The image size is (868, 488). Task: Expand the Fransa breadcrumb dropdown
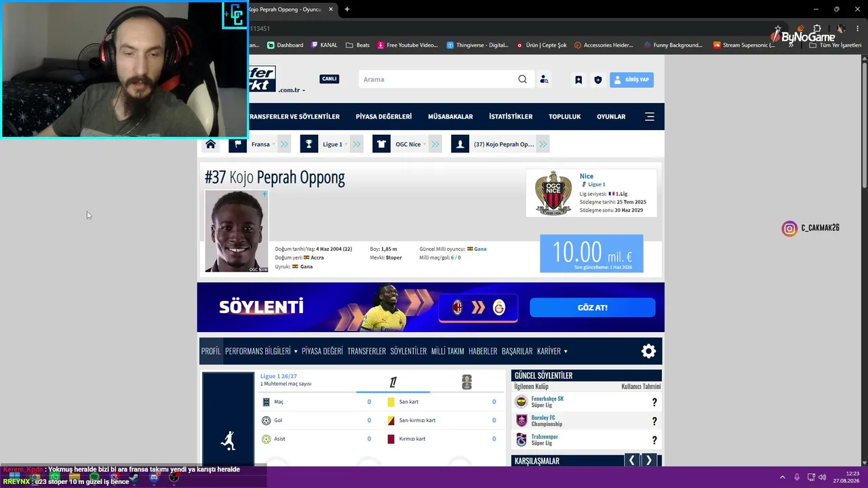pos(284,144)
